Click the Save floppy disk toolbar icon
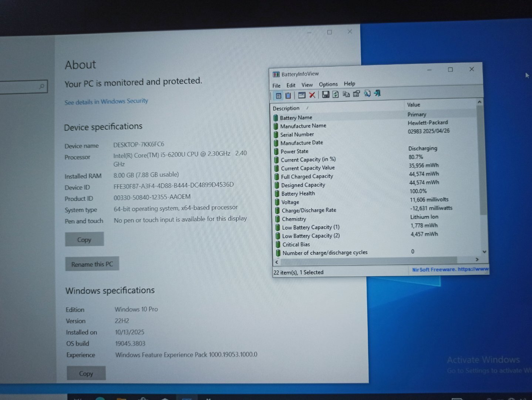Screen dimensions: 532x400 [326, 94]
